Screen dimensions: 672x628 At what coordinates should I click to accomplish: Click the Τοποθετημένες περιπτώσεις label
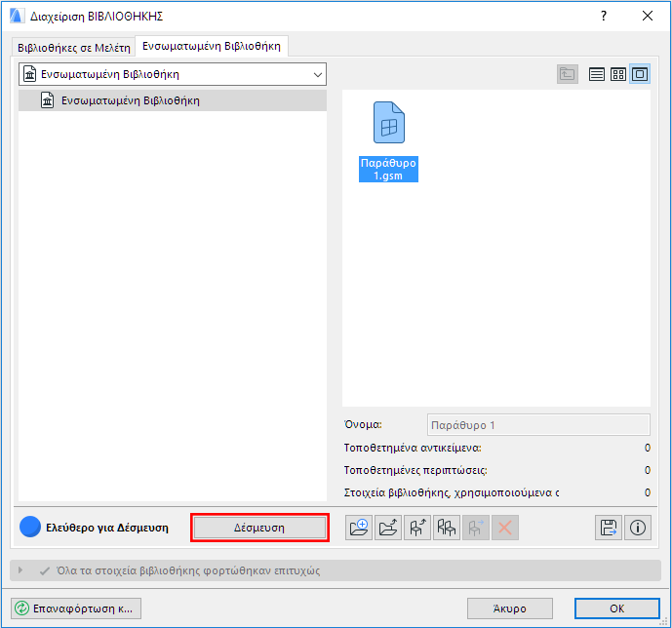click(x=415, y=470)
